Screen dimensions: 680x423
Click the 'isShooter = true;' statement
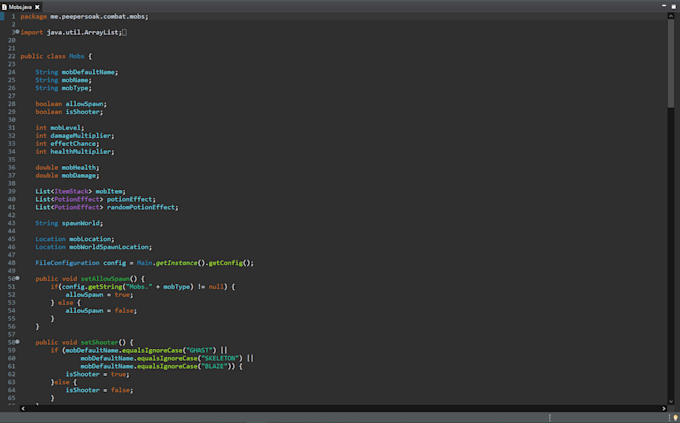point(98,374)
